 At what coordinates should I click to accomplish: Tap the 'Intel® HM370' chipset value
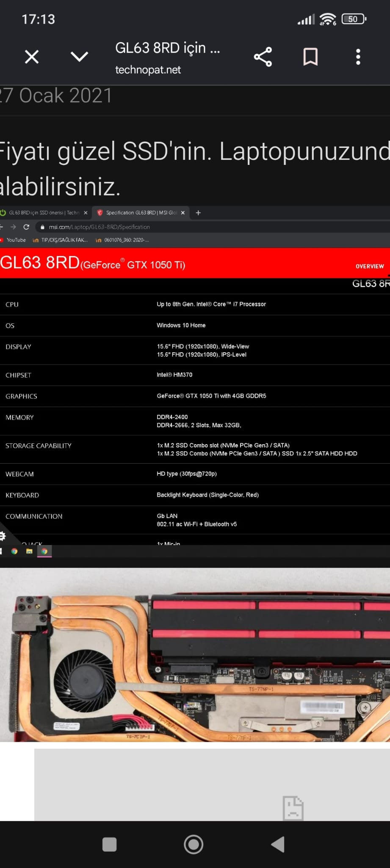[174, 375]
